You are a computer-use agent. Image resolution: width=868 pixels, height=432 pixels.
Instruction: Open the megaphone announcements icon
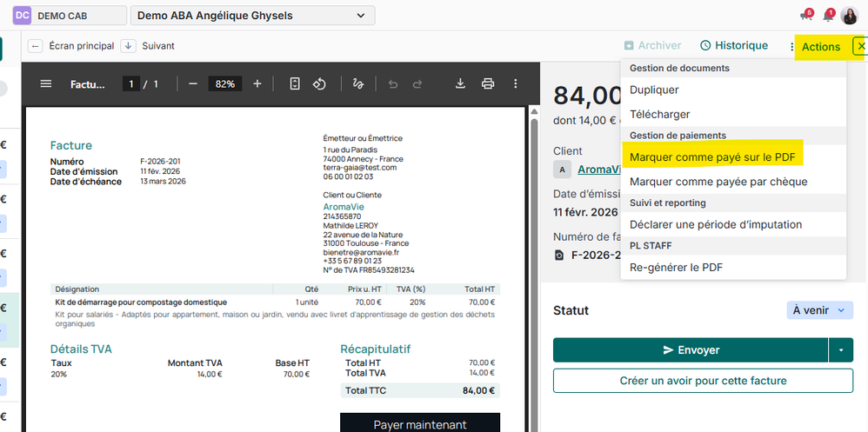click(x=805, y=16)
